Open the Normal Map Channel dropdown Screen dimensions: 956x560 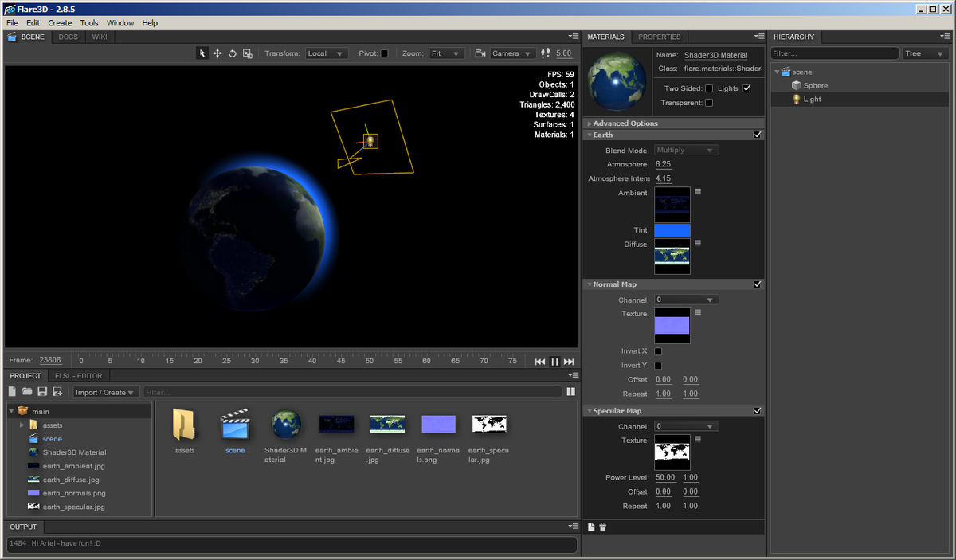(687, 300)
